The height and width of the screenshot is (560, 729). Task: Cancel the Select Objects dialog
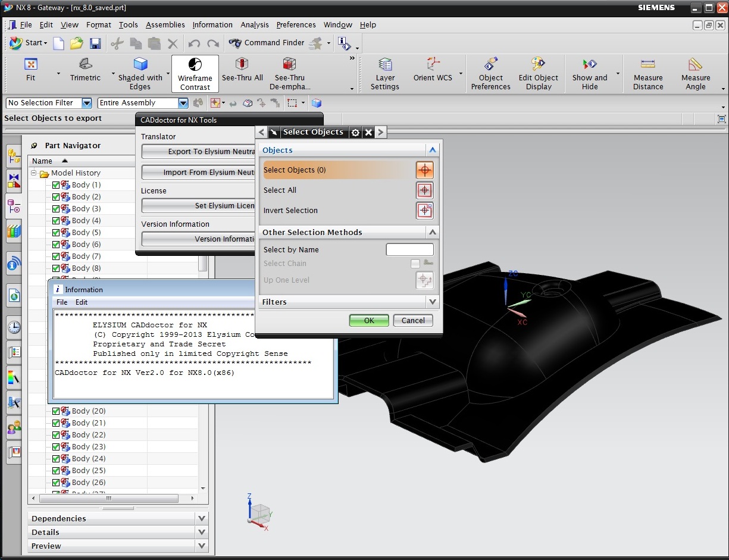pyautogui.click(x=413, y=320)
